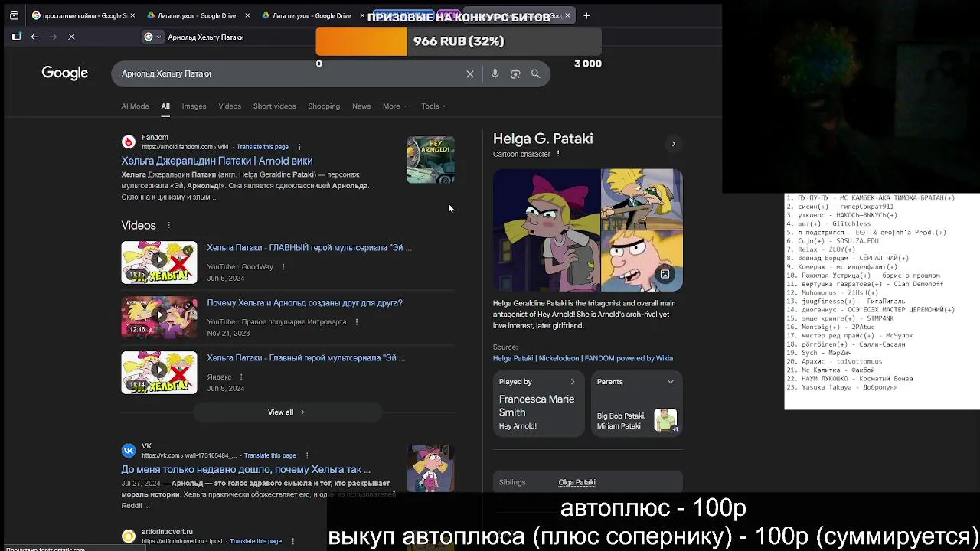The width and height of the screenshot is (980, 551).
Task: Open Olga Pataki sibling link
Action: tap(577, 482)
